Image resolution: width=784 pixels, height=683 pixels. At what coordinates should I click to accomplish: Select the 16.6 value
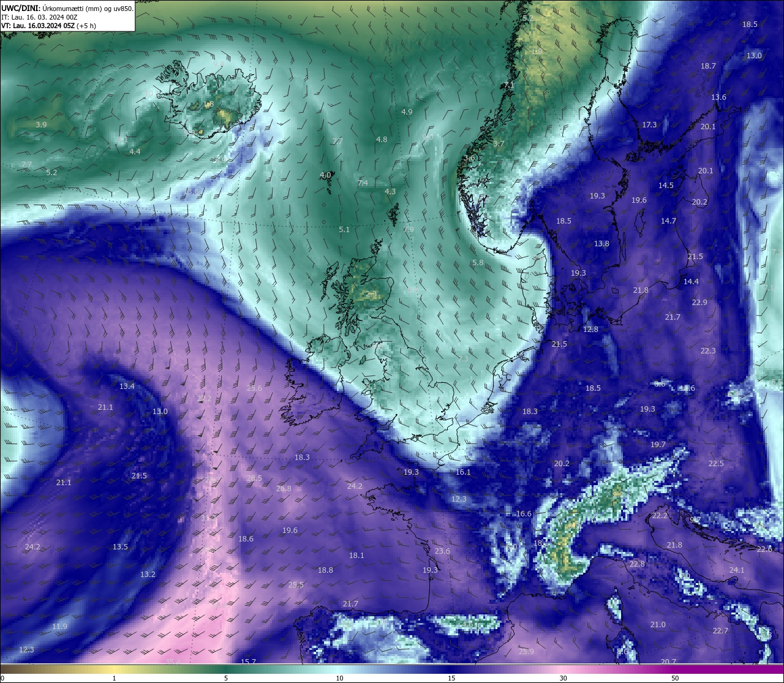524,514
